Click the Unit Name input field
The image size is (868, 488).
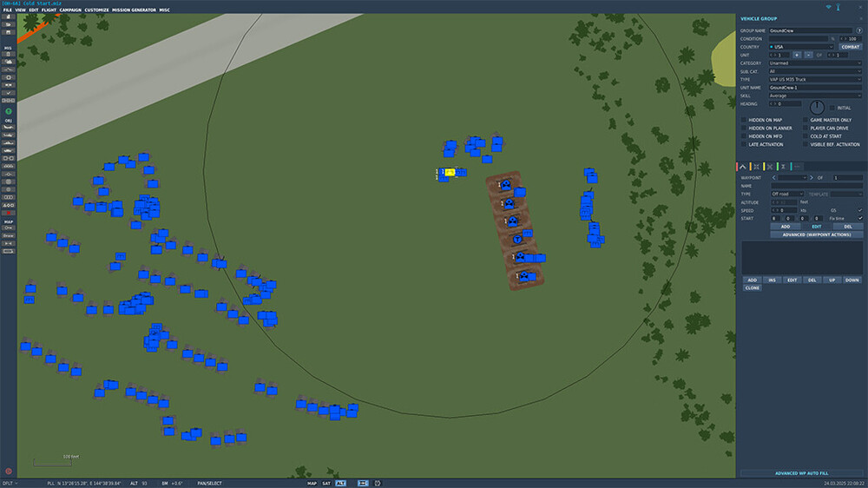click(x=815, y=88)
